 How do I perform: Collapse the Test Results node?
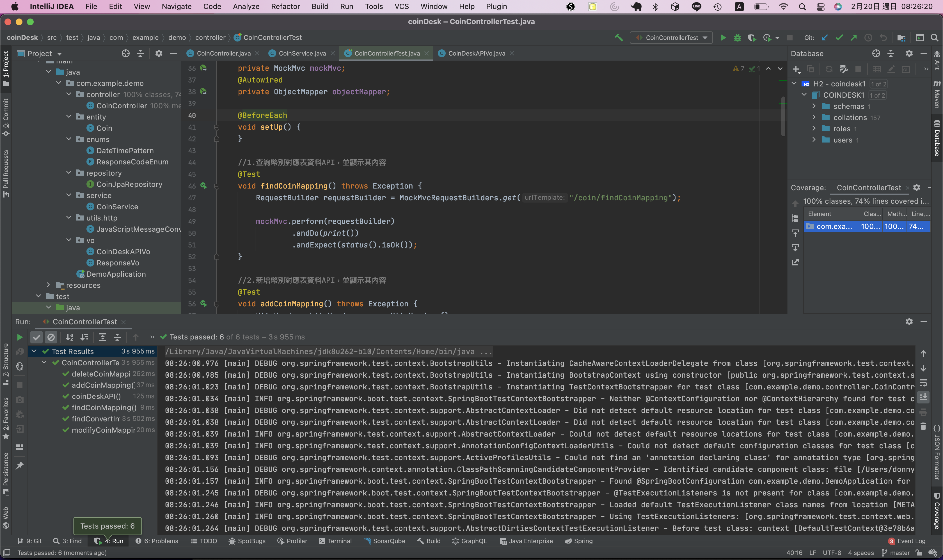tap(34, 351)
